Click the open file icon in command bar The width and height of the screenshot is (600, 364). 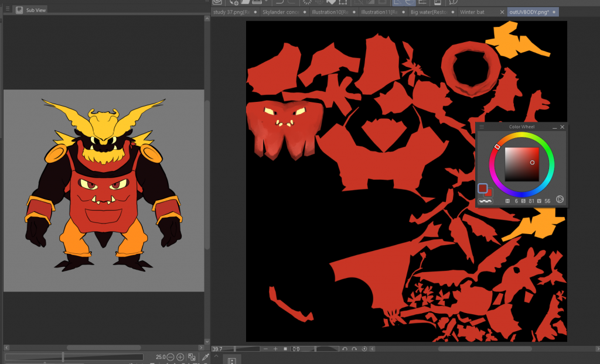tap(246, 2)
